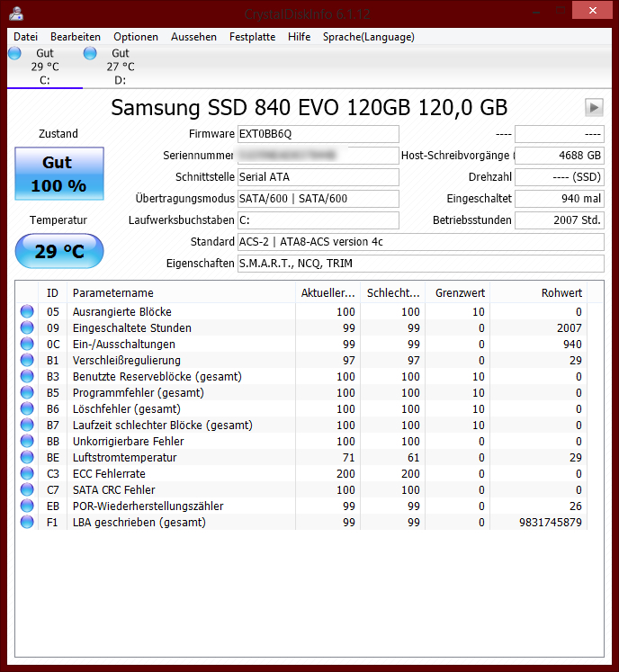Click status orb for Ein-/Ausschaltungen row
The image size is (619, 672).
tap(27, 345)
